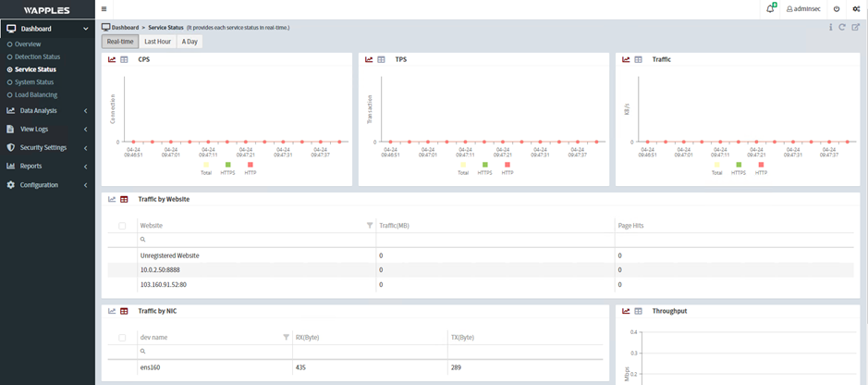Screen dimensions: 868x385
Task: Toggle the HTTPS legend in CPS chart
Action: click(227, 166)
